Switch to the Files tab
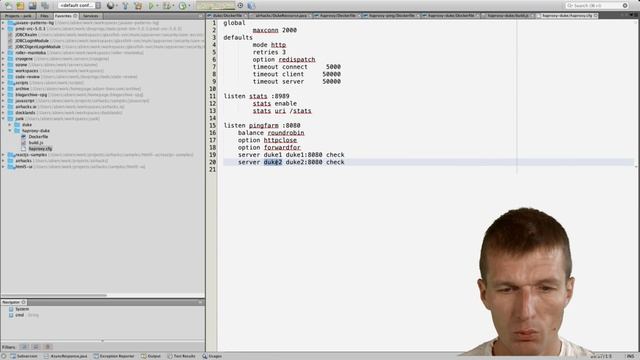This screenshot has width=640, height=360. pos(44,16)
